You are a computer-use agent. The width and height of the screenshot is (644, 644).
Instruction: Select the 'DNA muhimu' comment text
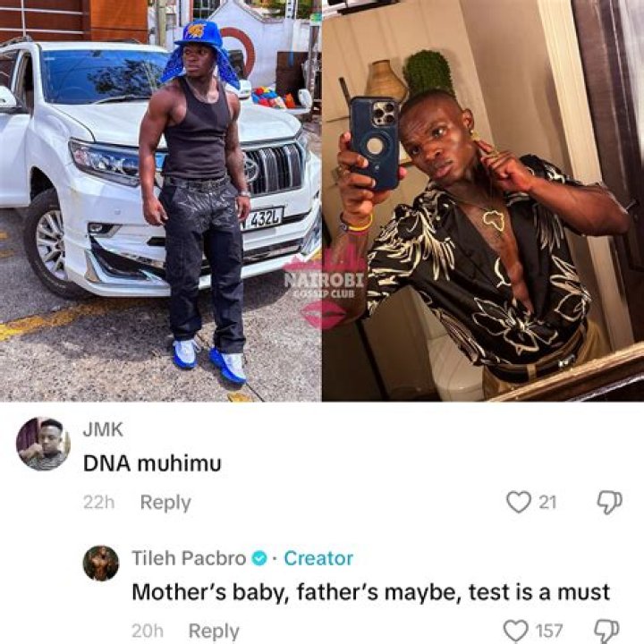[152, 464]
